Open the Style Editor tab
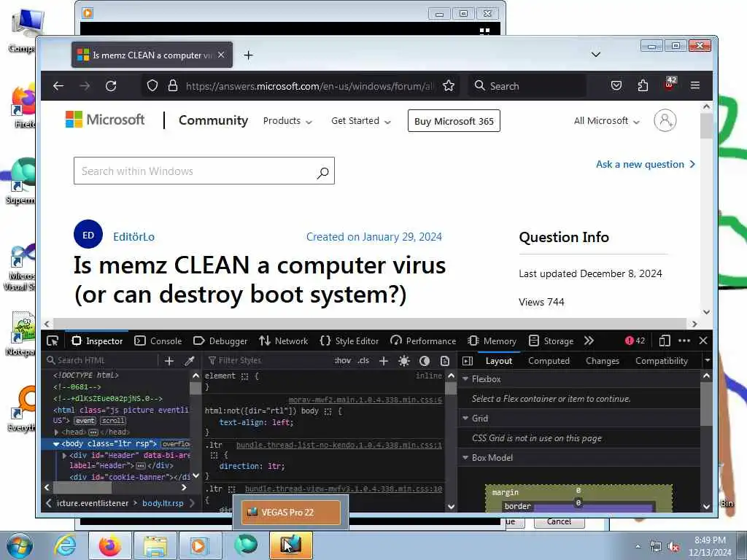This screenshot has height=560, width=747. coord(349,341)
